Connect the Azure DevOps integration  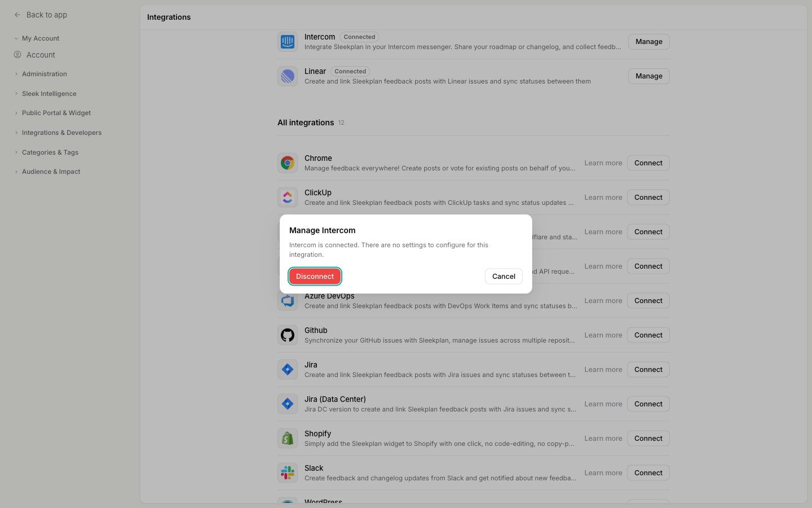[x=648, y=301]
